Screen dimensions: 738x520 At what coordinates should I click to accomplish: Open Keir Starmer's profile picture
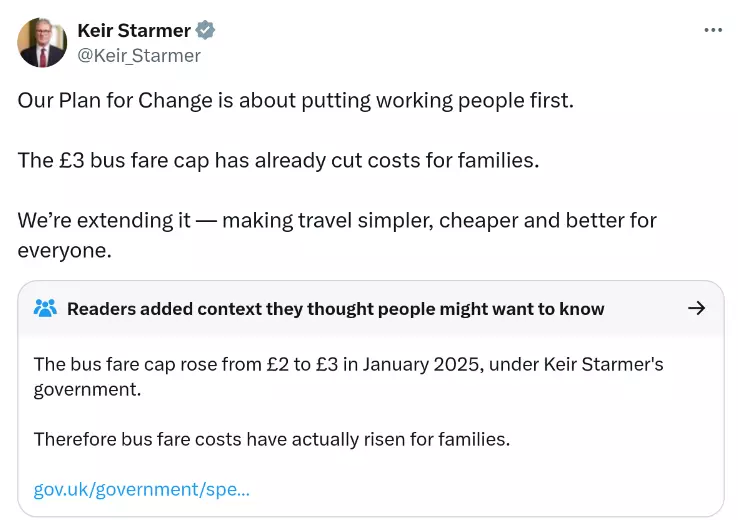[x=42, y=42]
